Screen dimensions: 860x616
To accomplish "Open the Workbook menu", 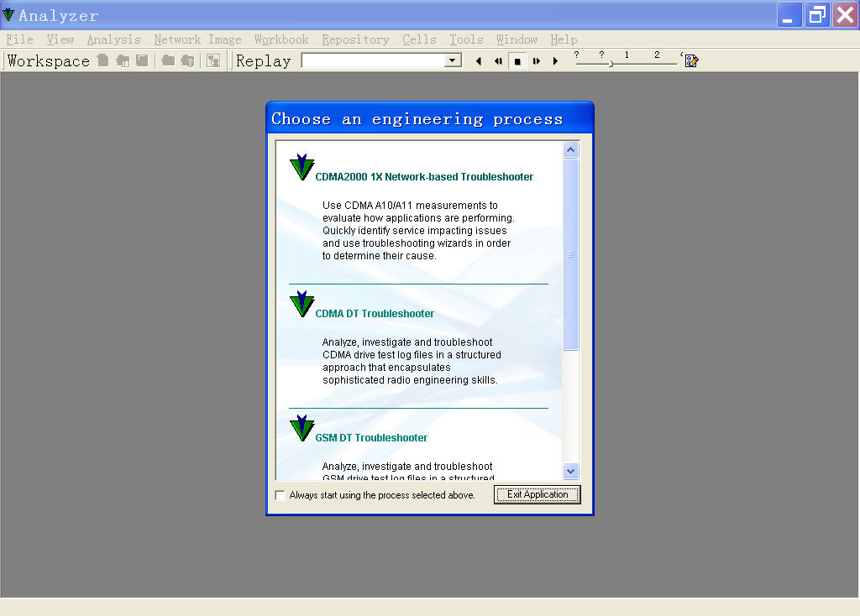I will (x=281, y=39).
